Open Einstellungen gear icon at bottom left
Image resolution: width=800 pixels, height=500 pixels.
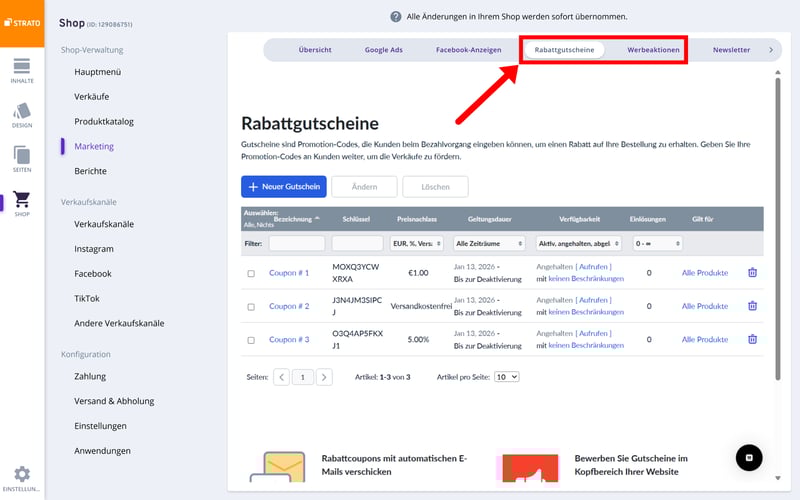pos(22,477)
